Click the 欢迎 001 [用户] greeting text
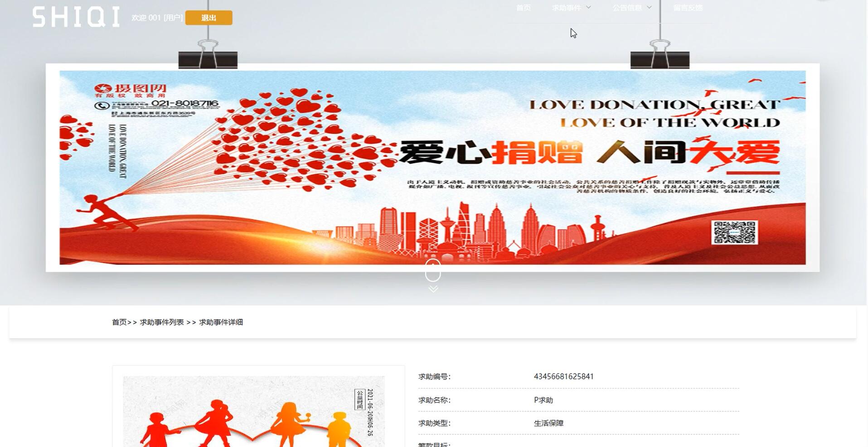Screen dimensions: 868x447 (157, 18)
